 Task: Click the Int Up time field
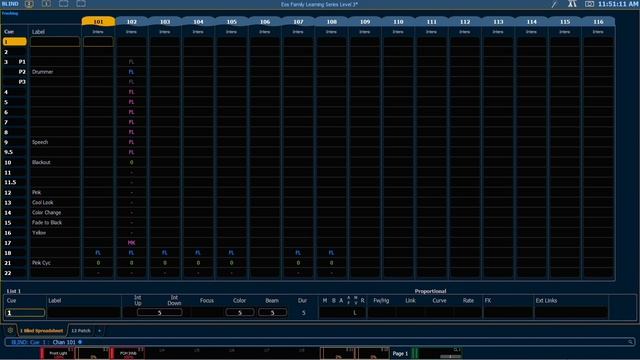tap(160, 313)
